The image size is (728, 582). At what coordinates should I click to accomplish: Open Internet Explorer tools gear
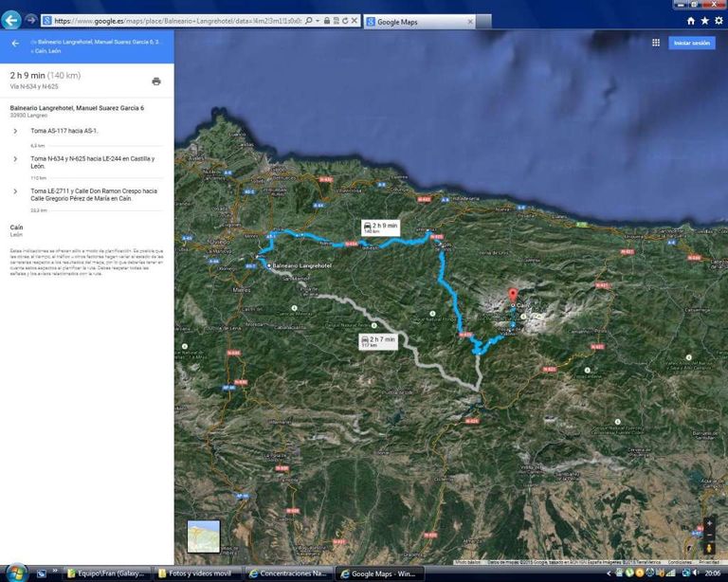pyautogui.click(x=718, y=20)
